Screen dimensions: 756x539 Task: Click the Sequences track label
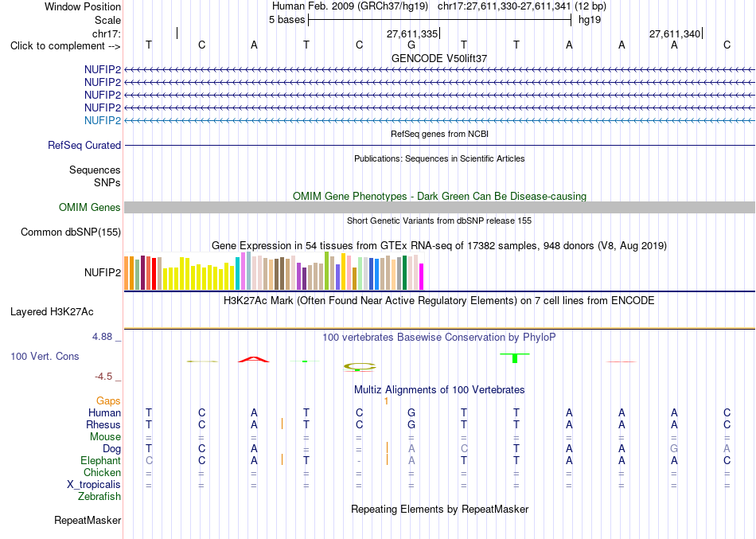(x=95, y=170)
